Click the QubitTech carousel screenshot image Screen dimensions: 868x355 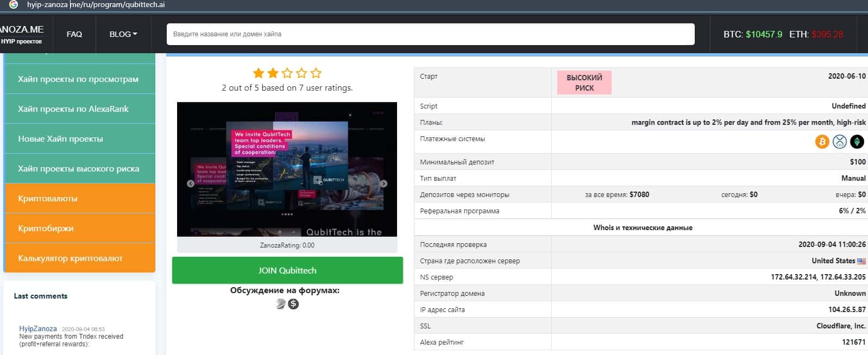click(x=287, y=169)
